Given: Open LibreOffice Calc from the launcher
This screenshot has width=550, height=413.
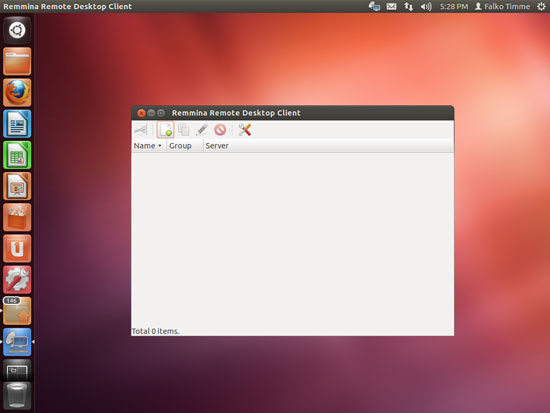Looking at the screenshot, I should click(x=17, y=155).
